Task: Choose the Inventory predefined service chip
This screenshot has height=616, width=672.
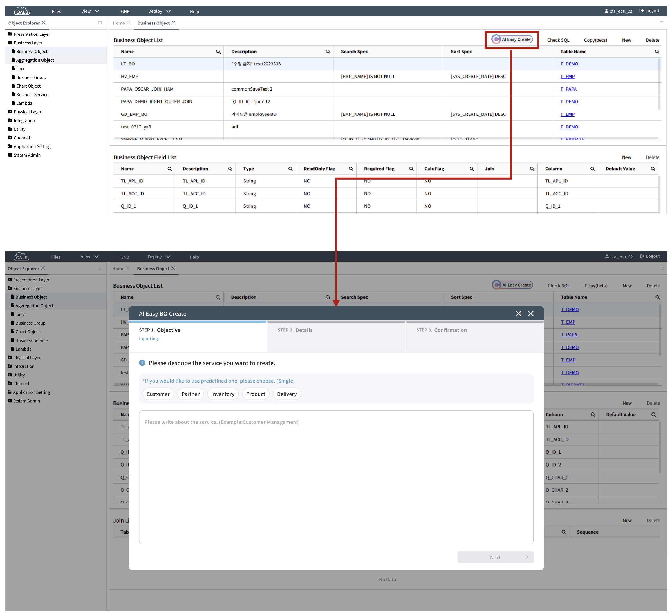Action: 223,394
